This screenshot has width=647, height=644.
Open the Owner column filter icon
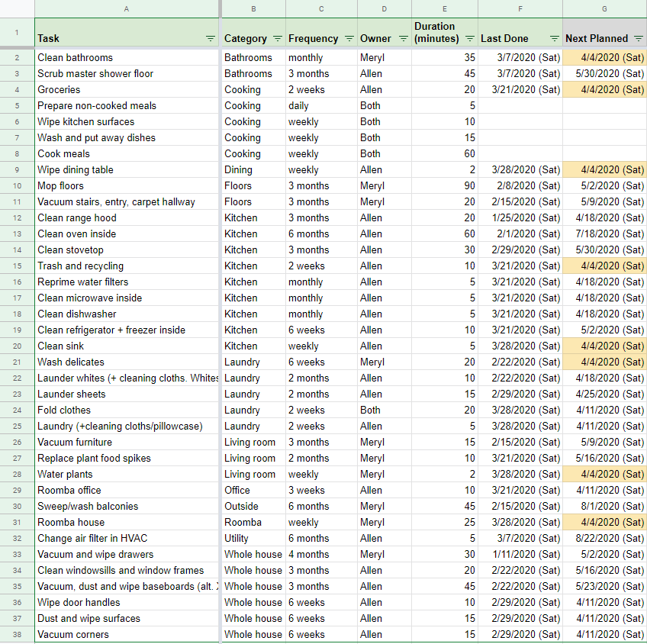(x=403, y=38)
